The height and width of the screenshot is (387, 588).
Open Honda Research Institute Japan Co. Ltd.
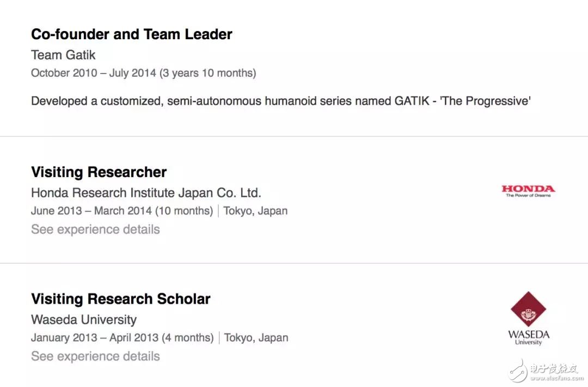146,193
